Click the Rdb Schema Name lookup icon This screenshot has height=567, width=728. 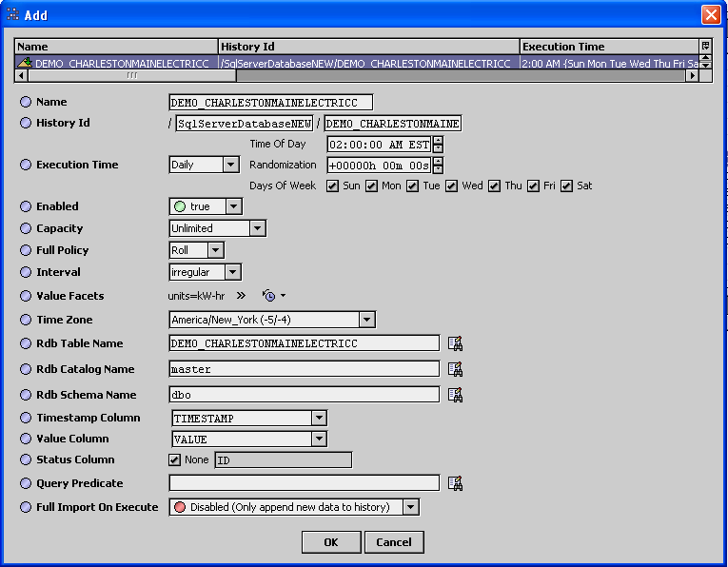pyautogui.click(x=455, y=395)
